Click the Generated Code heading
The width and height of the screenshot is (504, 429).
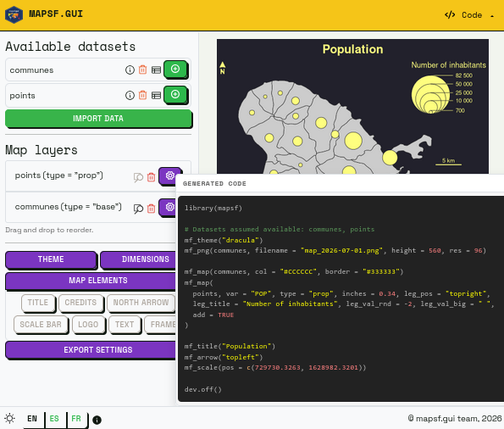pos(214,184)
